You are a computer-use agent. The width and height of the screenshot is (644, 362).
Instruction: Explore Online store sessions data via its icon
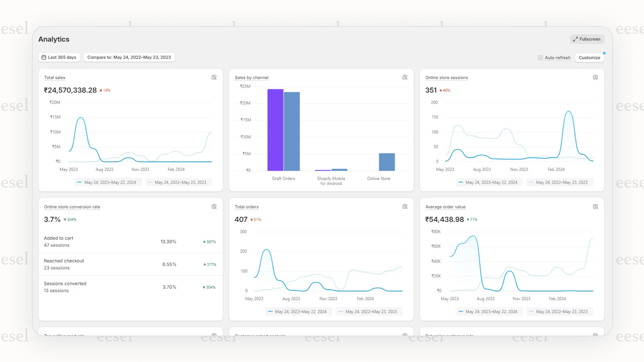595,77
